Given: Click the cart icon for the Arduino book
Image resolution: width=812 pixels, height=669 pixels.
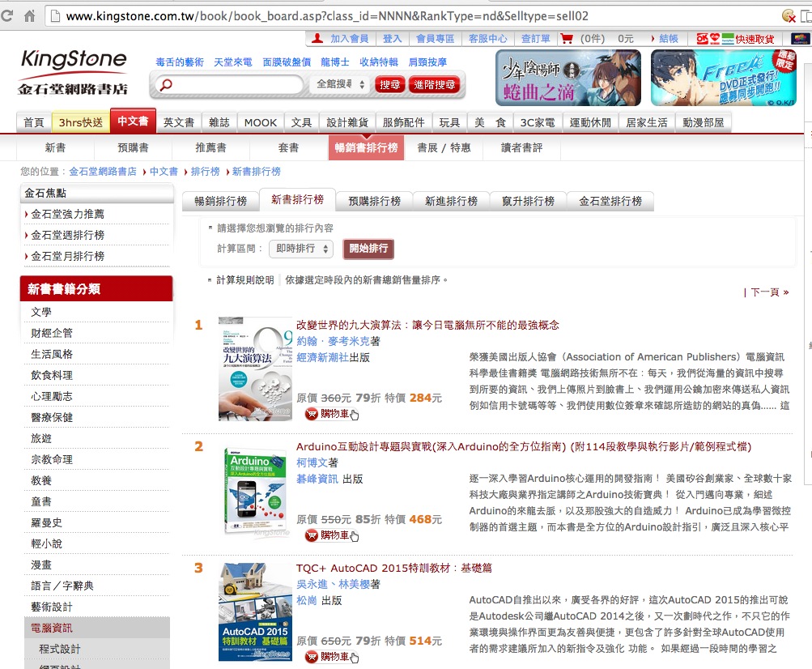Looking at the screenshot, I should (311, 535).
